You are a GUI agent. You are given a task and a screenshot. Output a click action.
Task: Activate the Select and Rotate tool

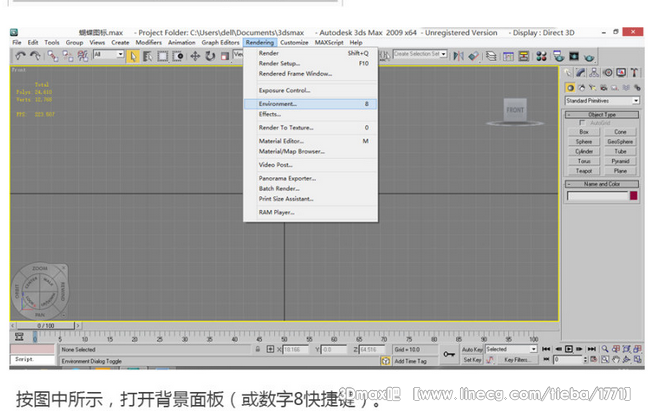click(x=210, y=56)
